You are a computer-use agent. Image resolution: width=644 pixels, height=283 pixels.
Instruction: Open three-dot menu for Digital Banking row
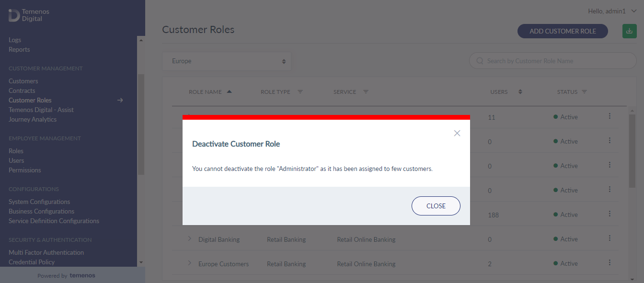coord(609,238)
